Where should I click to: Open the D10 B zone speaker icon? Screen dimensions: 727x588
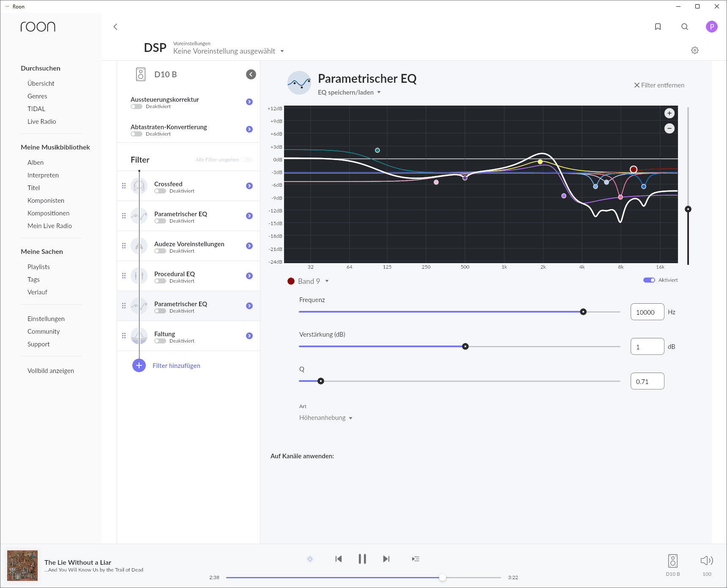(x=673, y=561)
